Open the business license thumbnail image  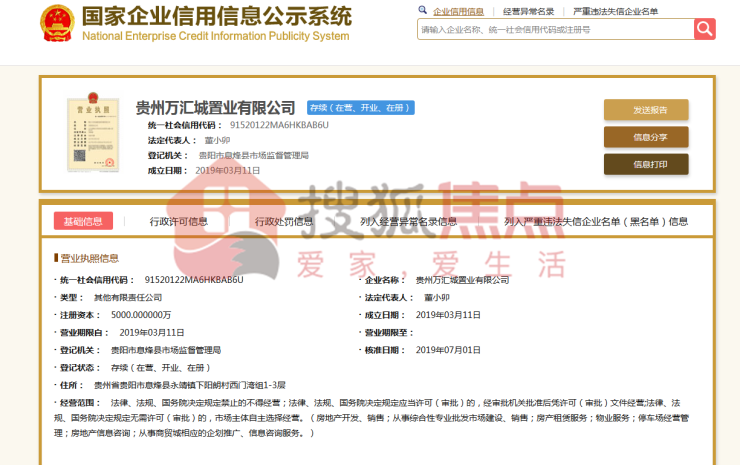(x=93, y=132)
